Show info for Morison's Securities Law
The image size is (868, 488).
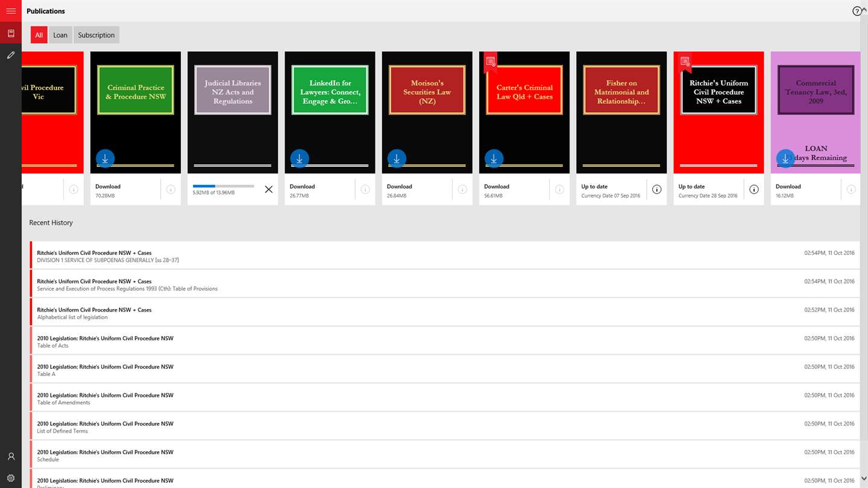[x=462, y=189]
